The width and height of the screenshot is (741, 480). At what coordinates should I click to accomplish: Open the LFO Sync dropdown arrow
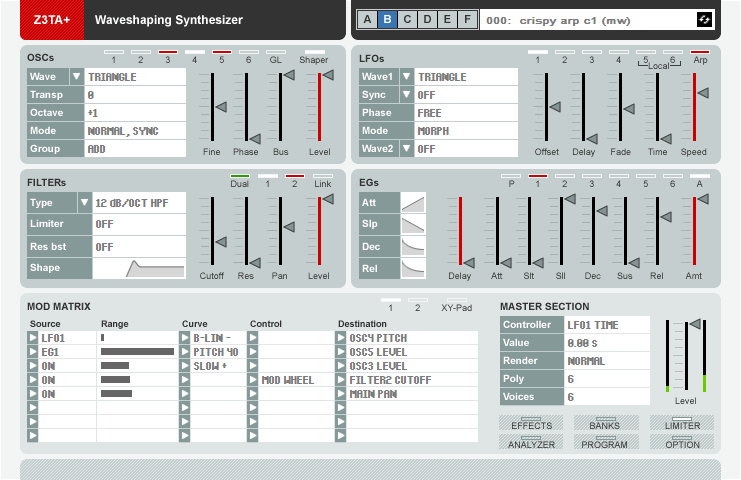point(406,94)
